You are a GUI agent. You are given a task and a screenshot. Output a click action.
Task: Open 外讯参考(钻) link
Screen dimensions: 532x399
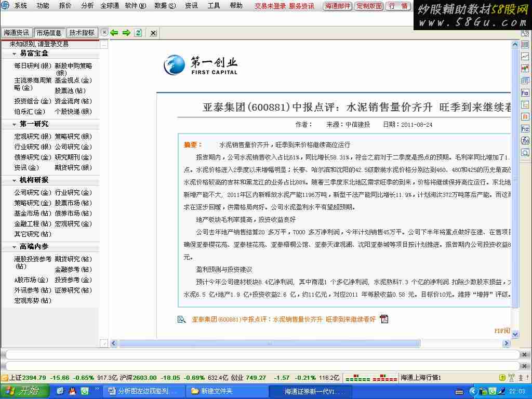pyautogui.click(x=33, y=290)
